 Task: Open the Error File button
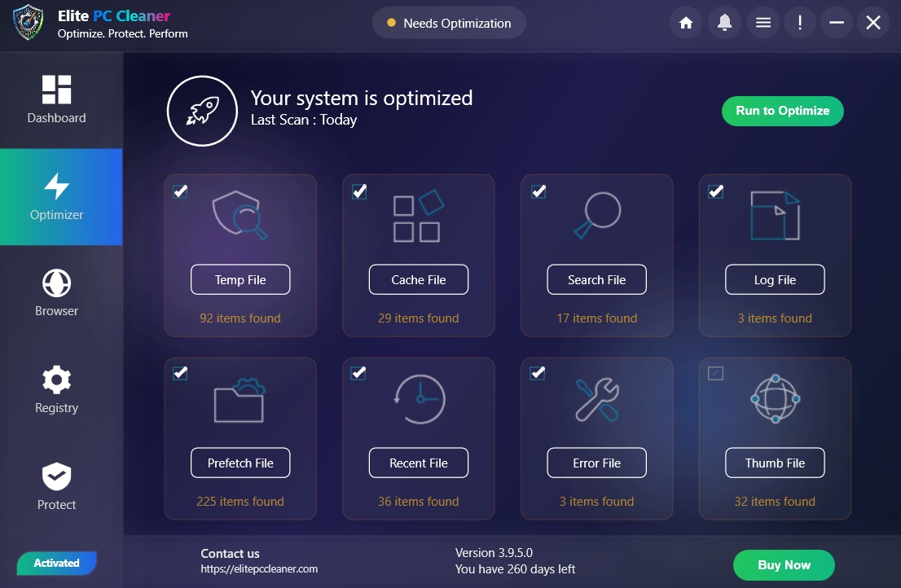coord(596,463)
